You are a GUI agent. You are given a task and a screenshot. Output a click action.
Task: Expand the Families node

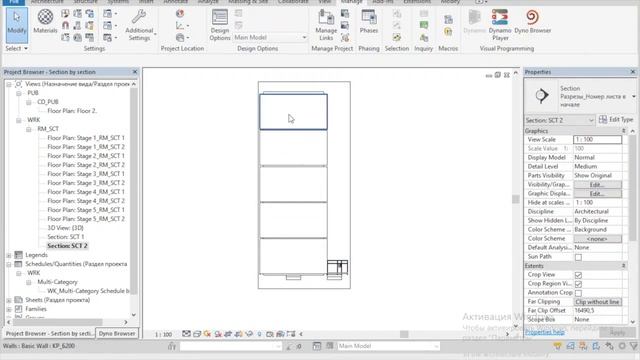pyautogui.click(x=9, y=309)
